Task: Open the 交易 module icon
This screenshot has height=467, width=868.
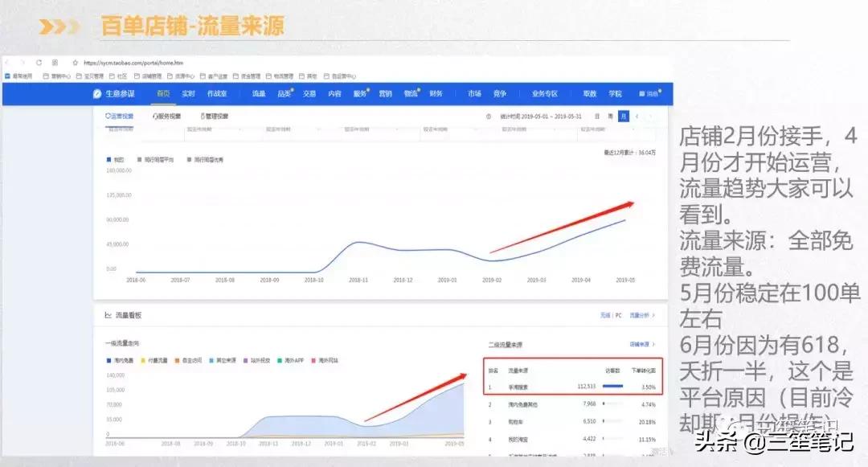Action: click(309, 92)
